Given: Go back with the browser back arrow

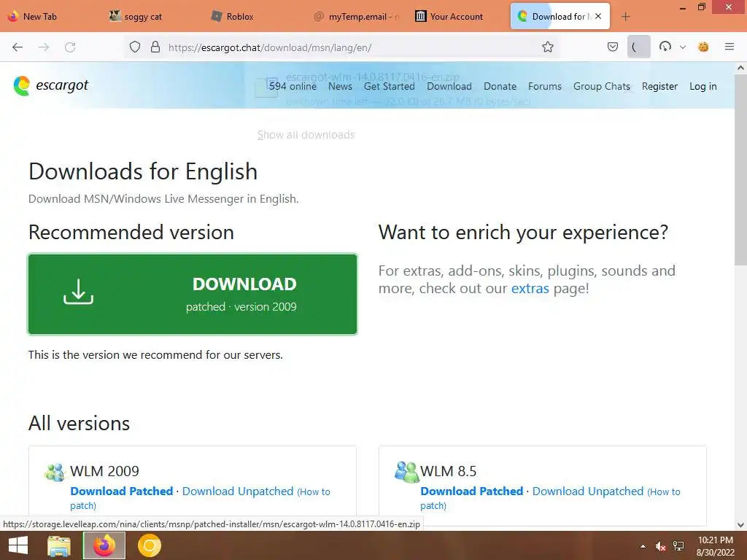Looking at the screenshot, I should (x=18, y=47).
